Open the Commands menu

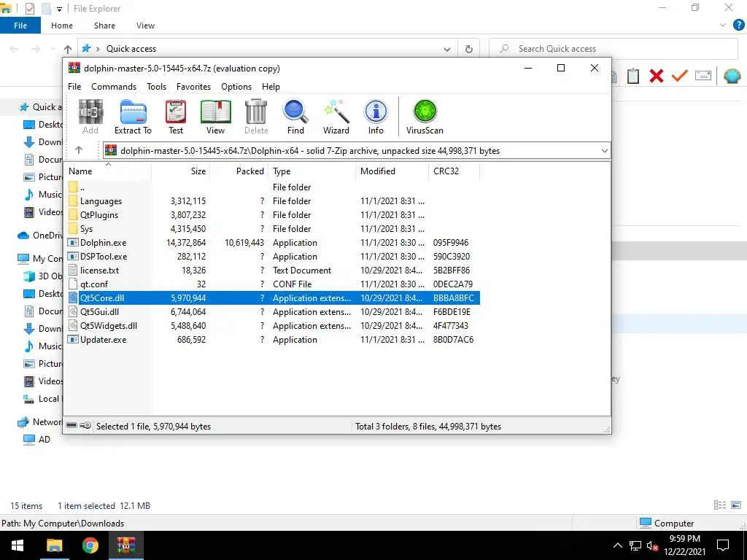point(114,87)
